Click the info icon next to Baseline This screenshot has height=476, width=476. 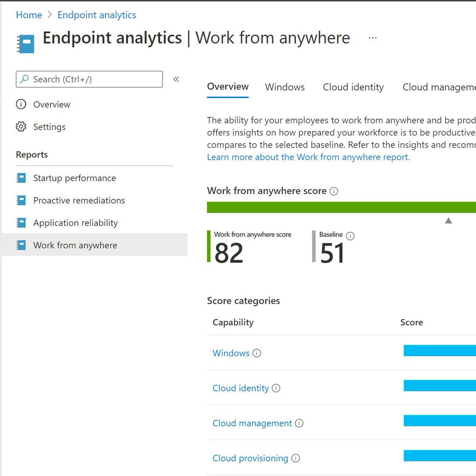[350, 236]
